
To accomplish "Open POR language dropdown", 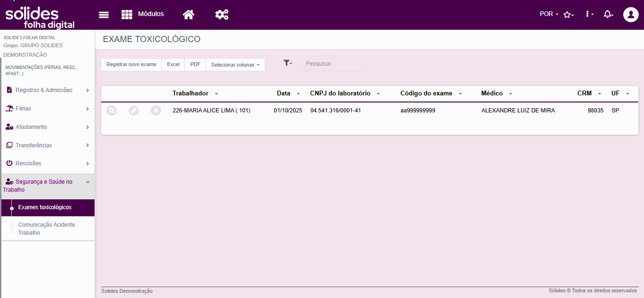I will (549, 14).
